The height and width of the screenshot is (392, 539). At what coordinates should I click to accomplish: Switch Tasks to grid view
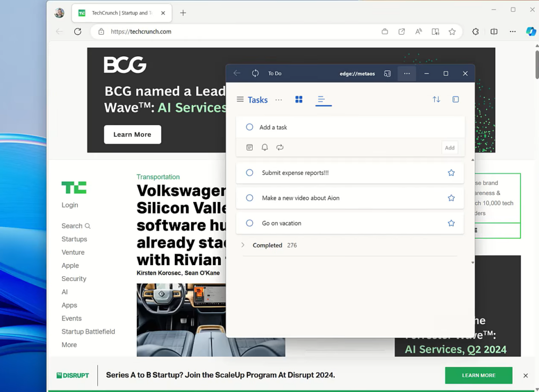[x=299, y=99]
